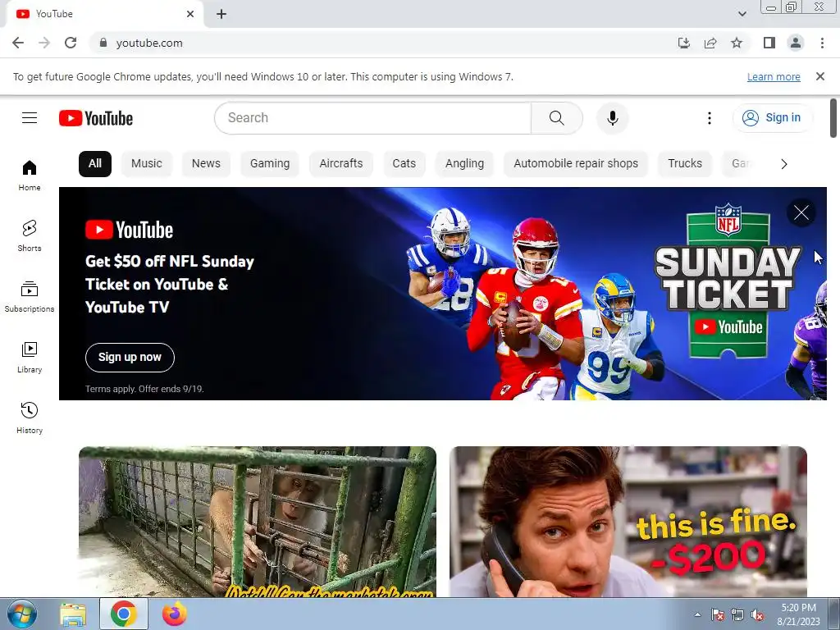Open History from the sidebar
The width and height of the screenshot is (840, 630).
click(x=30, y=418)
